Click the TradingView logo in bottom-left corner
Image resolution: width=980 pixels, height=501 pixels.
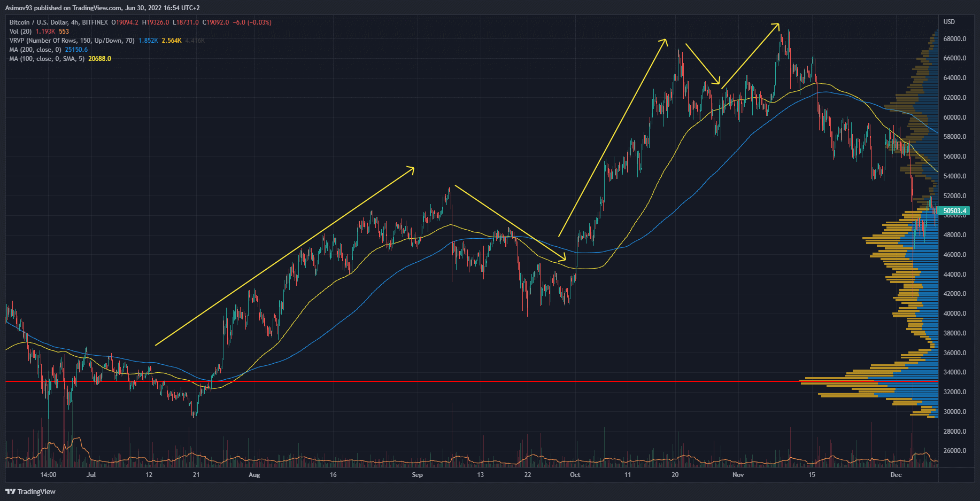click(x=30, y=491)
